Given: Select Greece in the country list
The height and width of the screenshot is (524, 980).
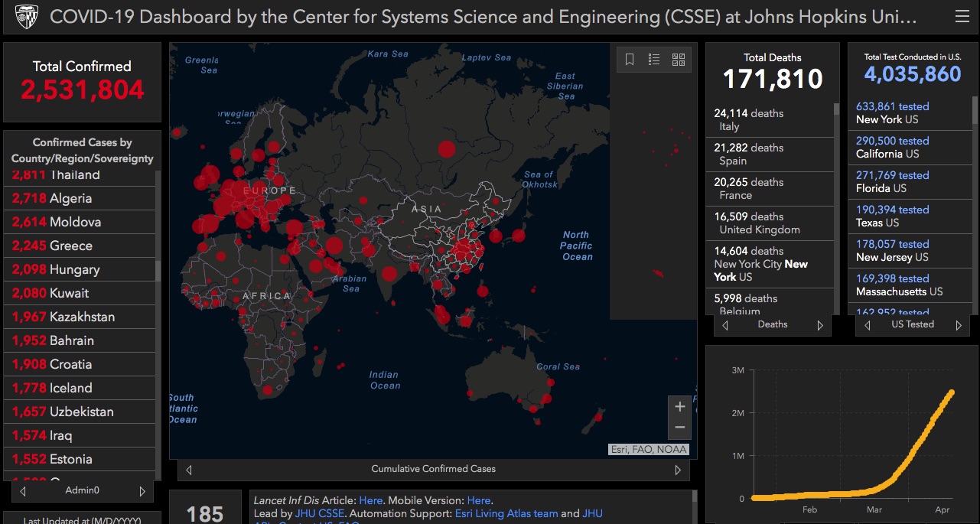Looking at the screenshot, I should coord(70,246).
